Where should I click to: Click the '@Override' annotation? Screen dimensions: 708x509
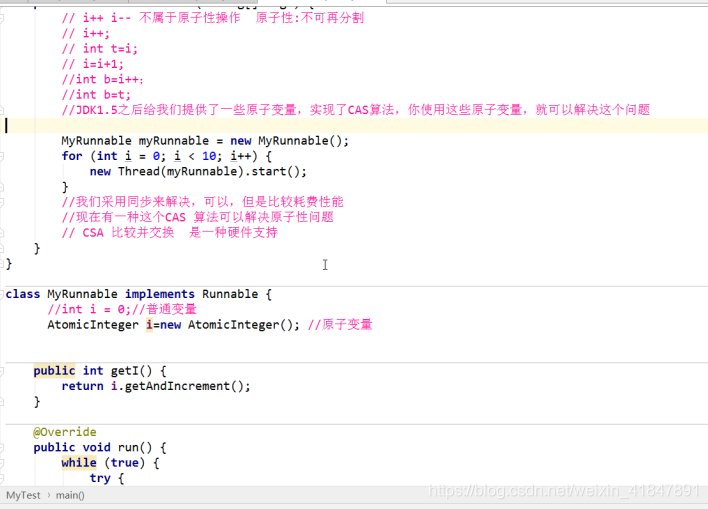pyautogui.click(x=65, y=432)
